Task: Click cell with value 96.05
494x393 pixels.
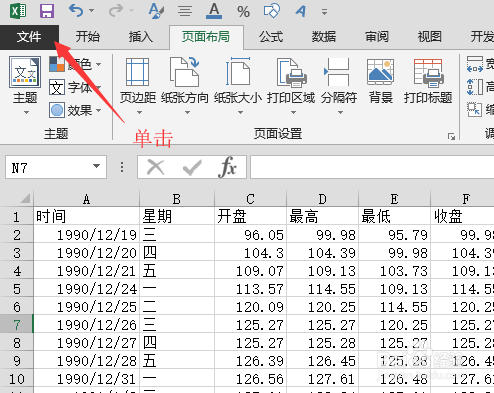Action: tap(250, 234)
